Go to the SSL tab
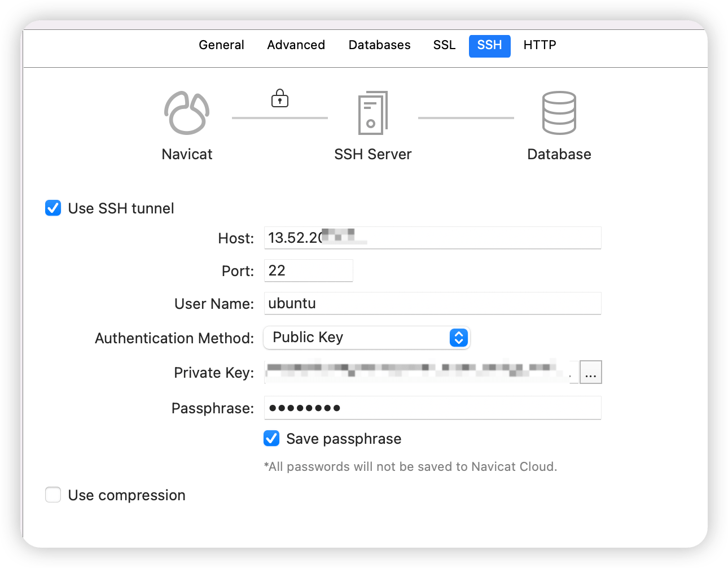The width and height of the screenshot is (728, 568). (444, 45)
